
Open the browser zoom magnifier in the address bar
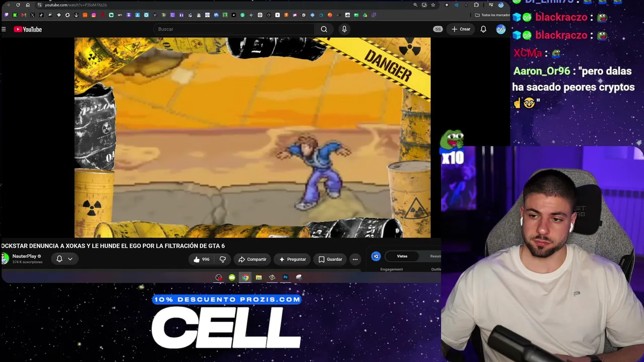click(415, 5)
